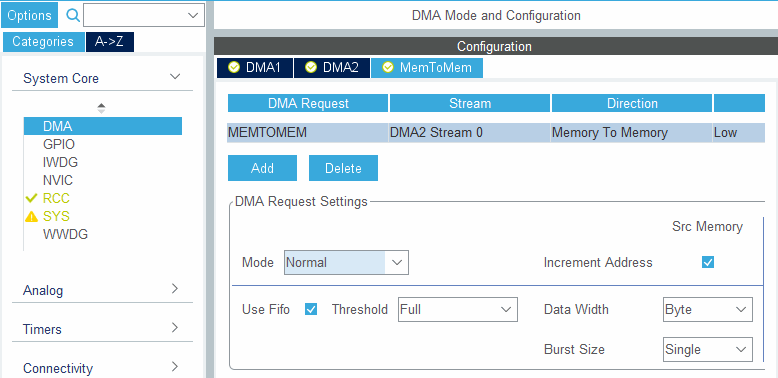Switch to the DMA2 tab
Screen dimensions: 778x378
pos(332,67)
